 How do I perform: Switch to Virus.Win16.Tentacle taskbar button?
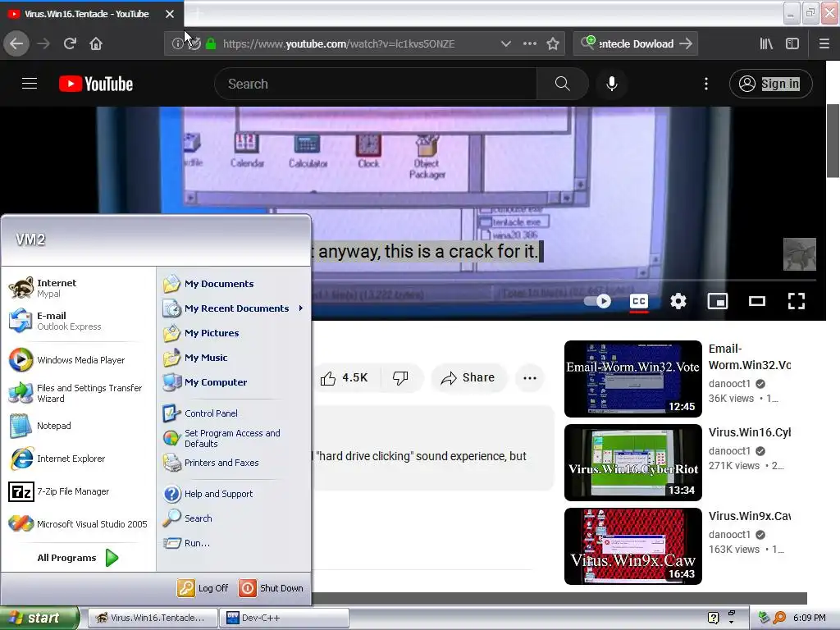point(153,618)
